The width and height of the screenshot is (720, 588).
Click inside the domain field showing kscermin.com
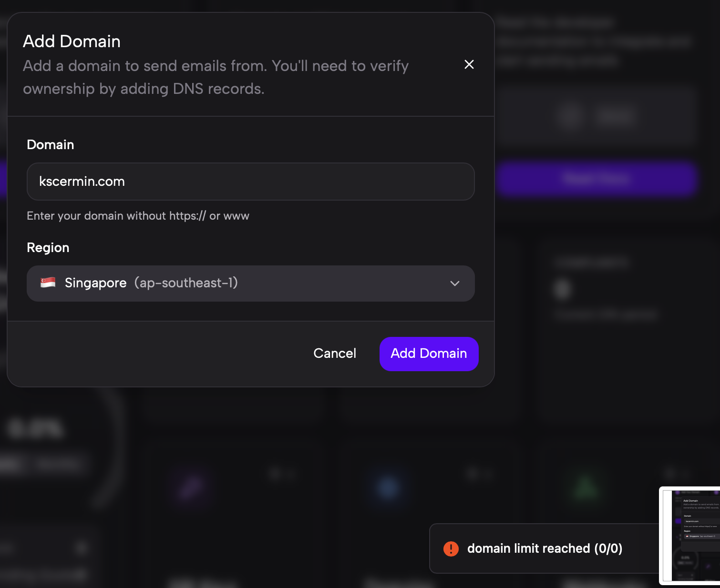point(250,182)
